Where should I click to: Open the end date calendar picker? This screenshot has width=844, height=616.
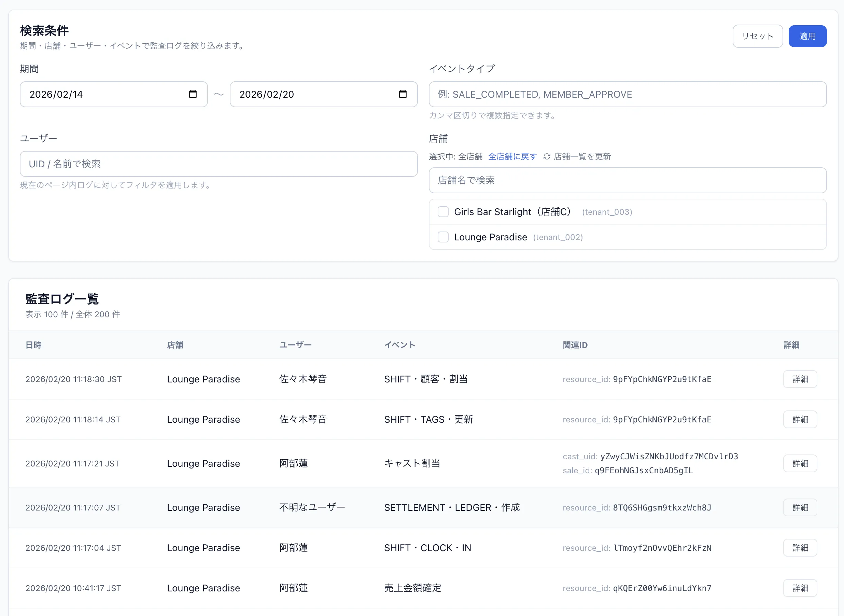click(x=403, y=94)
